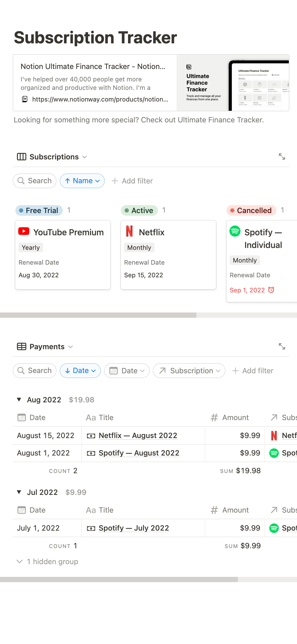Image resolution: width=297 pixels, height=644 pixels.
Task: Expand the Subscriptions board to full page
Action: point(282,157)
